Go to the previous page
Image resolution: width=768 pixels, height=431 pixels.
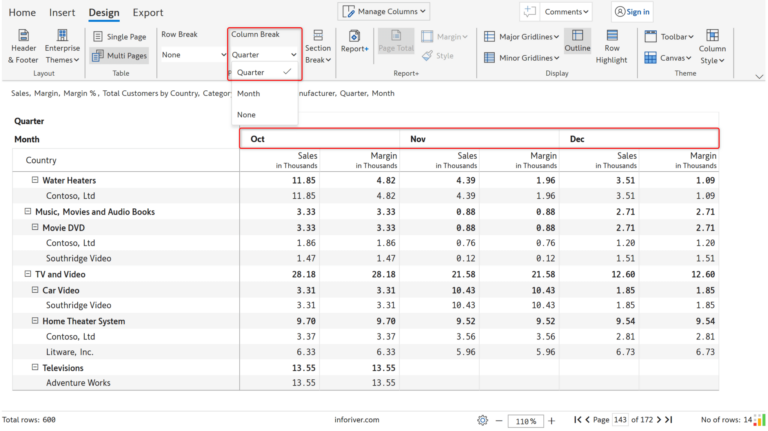coord(587,420)
